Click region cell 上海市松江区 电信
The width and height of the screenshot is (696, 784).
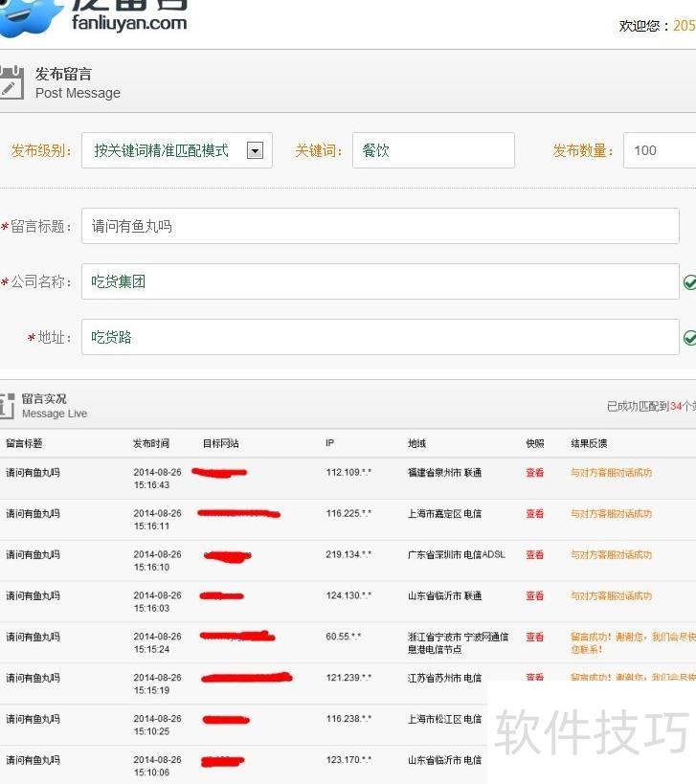(x=444, y=719)
